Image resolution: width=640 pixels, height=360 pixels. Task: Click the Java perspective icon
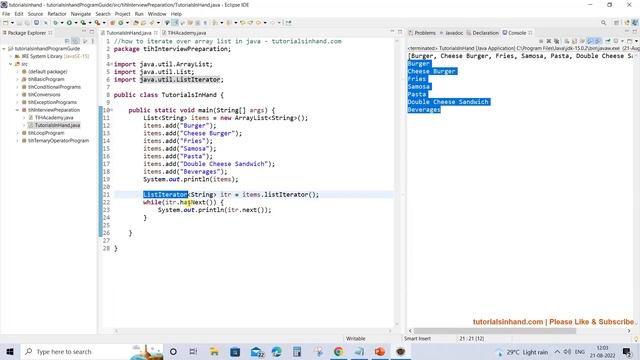tap(635, 23)
